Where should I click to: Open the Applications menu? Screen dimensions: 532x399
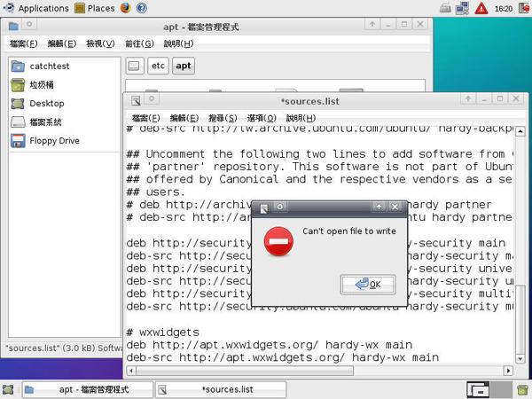[36, 8]
